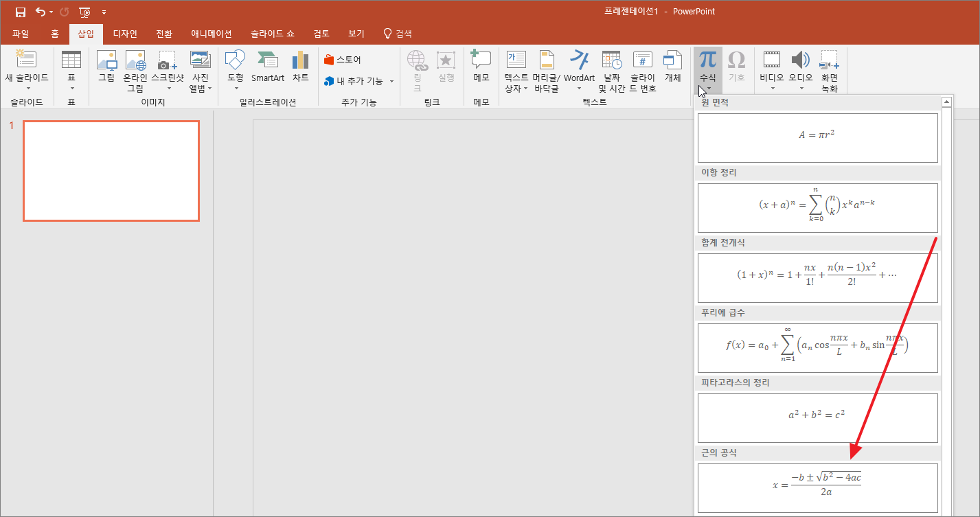
Task: Click the 검색 tell-me search box
Action: [398, 34]
